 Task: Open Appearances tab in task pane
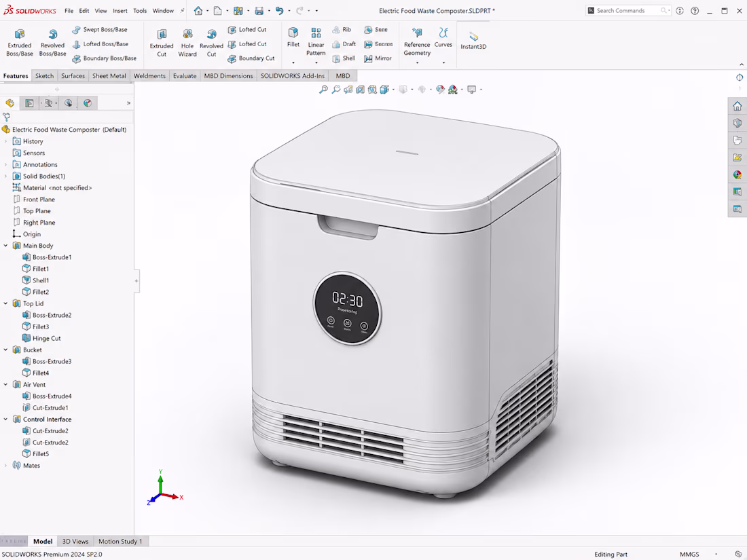pos(737,174)
